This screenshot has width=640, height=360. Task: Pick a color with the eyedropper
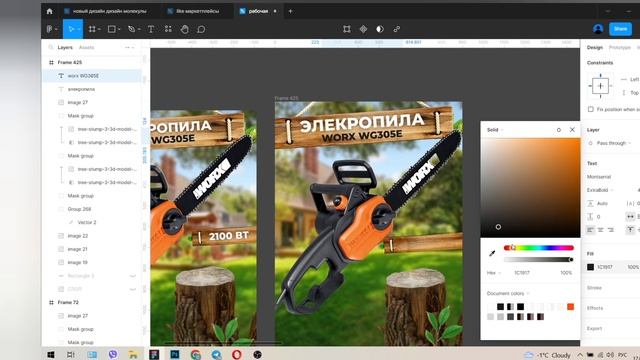click(x=492, y=253)
